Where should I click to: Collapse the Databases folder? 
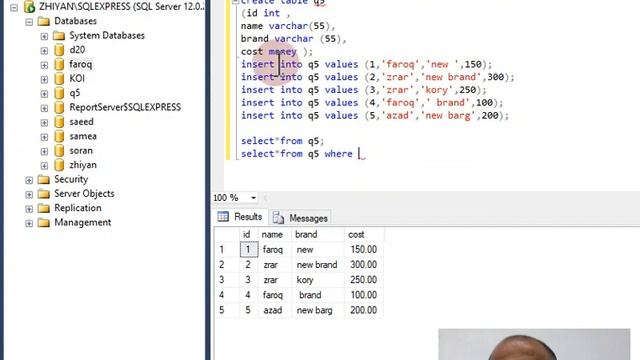(29, 22)
